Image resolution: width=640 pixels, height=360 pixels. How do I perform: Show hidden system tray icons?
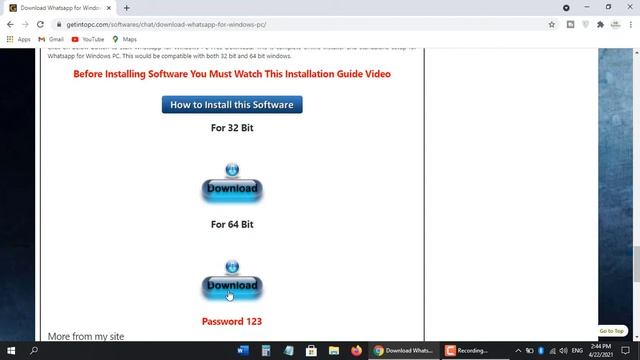(x=518, y=351)
